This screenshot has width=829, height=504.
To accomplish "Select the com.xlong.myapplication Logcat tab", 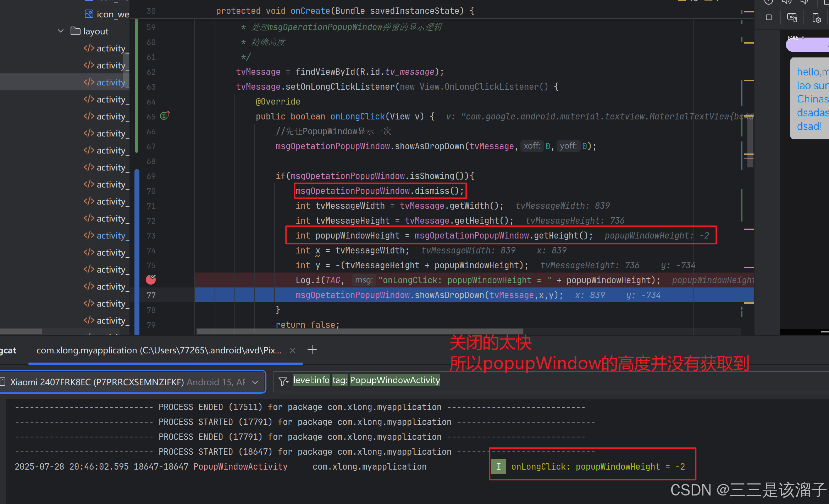I will point(159,351).
